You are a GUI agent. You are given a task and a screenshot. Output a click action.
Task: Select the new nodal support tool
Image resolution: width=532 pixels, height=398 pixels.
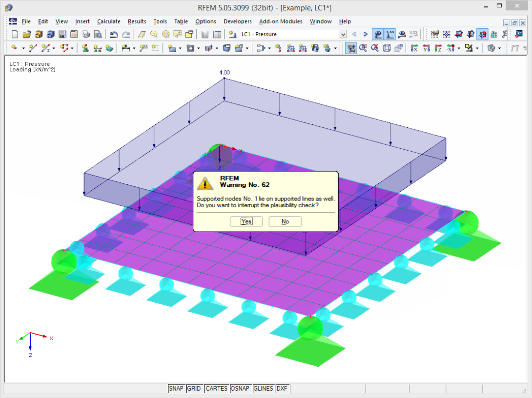[85, 48]
